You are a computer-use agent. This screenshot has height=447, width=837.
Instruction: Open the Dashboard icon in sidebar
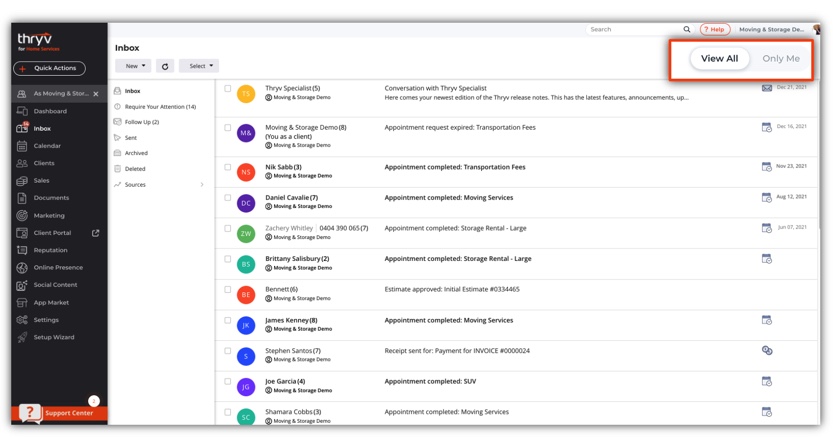point(22,111)
